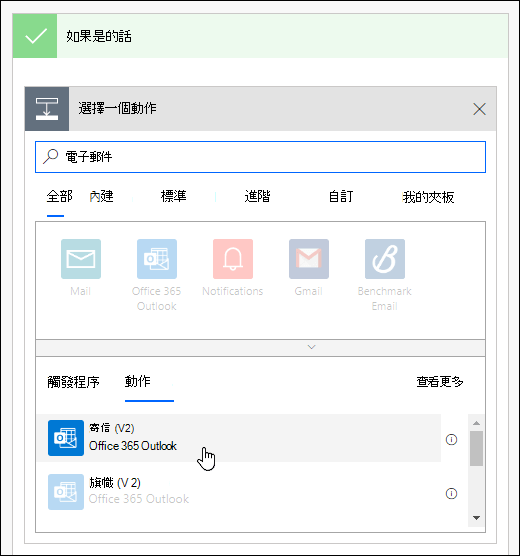520x556 pixels.
Task: Pick the Gmail connector icon
Action: point(309,259)
